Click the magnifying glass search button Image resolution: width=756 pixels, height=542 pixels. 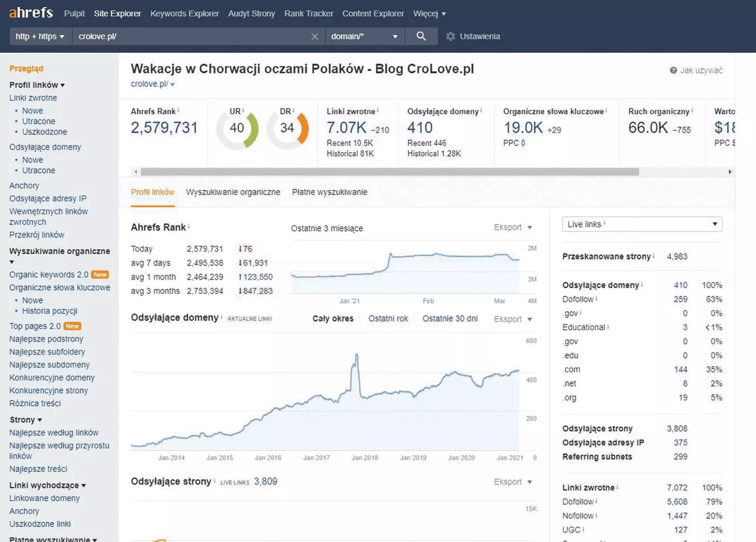421,37
